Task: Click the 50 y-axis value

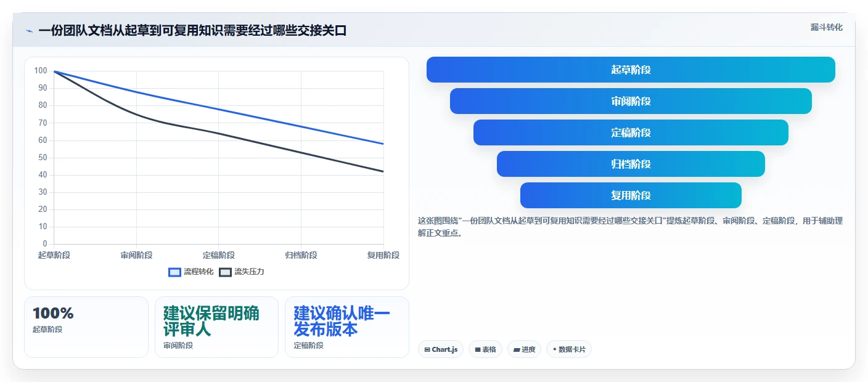Action: point(43,158)
